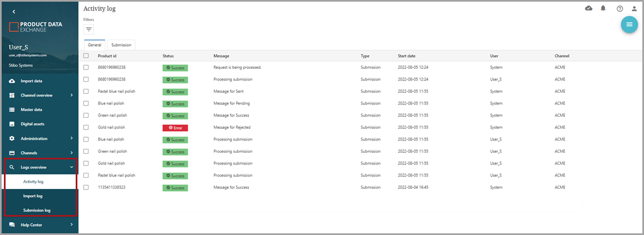Tick the select-all checkbox in table header
Viewport: 644px width, 235px height.
pyautogui.click(x=86, y=56)
